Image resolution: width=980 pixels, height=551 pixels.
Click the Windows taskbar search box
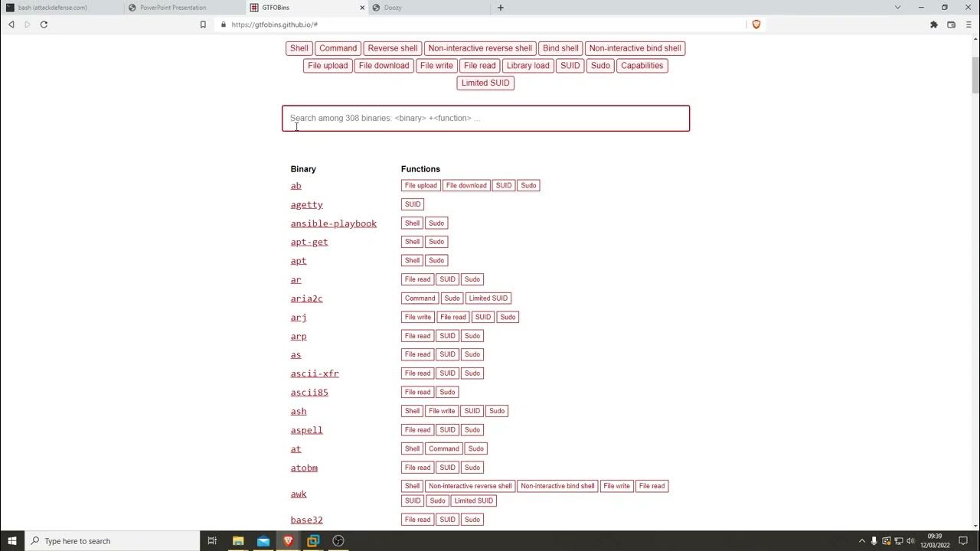click(113, 541)
